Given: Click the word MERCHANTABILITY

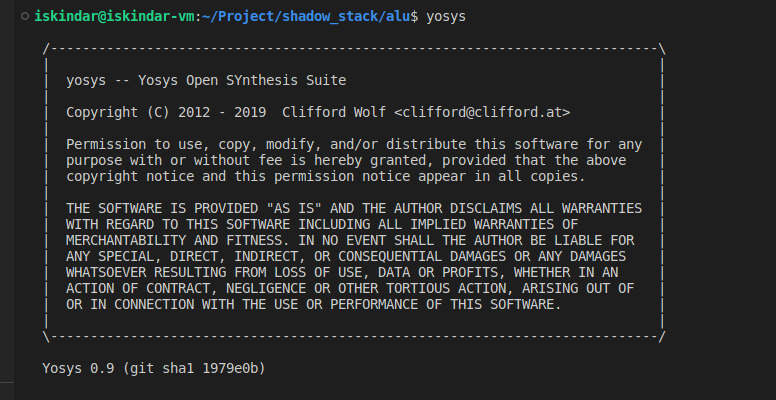Looking at the screenshot, I should tap(126, 241).
